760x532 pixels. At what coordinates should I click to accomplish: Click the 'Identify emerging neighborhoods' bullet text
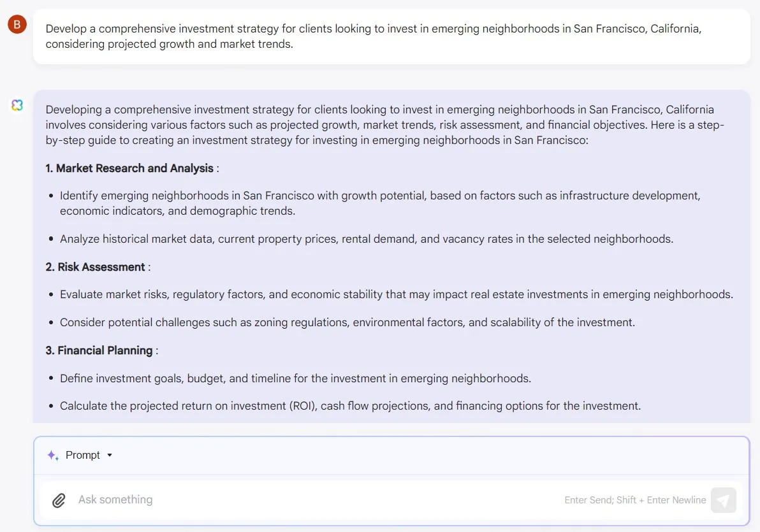(x=380, y=203)
